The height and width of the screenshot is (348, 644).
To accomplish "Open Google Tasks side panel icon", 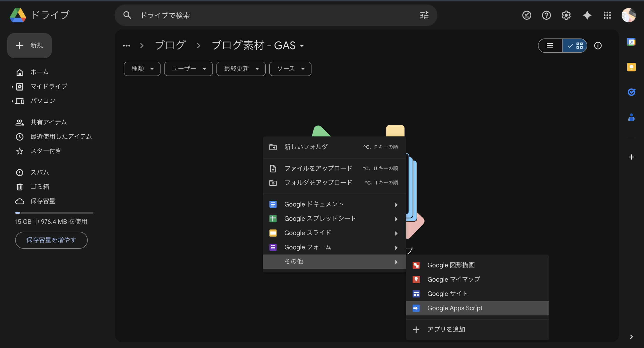I will (x=631, y=92).
